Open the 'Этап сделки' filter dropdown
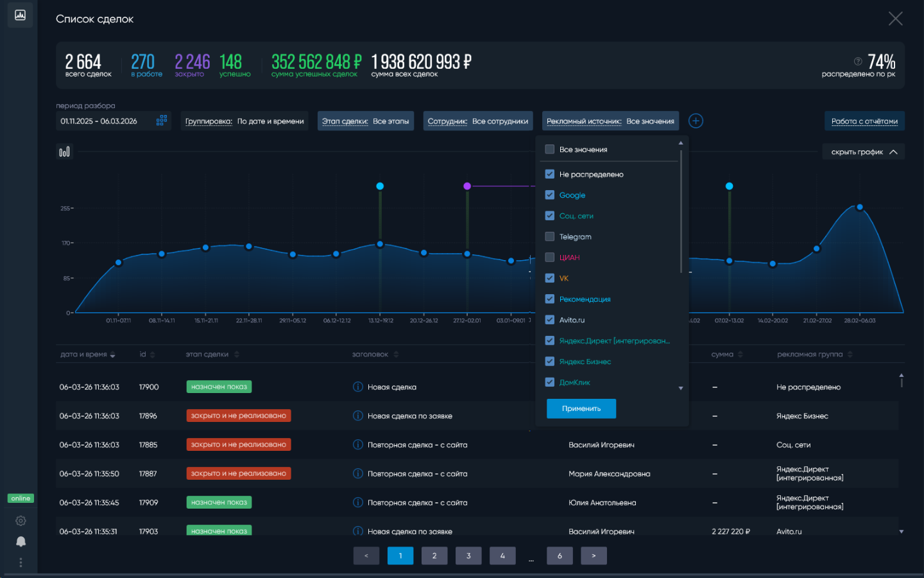Viewport: 924px width, 578px height. pyautogui.click(x=365, y=121)
